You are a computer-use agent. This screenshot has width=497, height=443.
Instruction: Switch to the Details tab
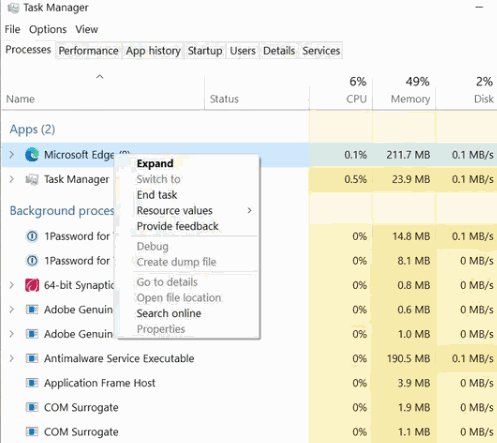pyautogui.click(x=279, y=51)
